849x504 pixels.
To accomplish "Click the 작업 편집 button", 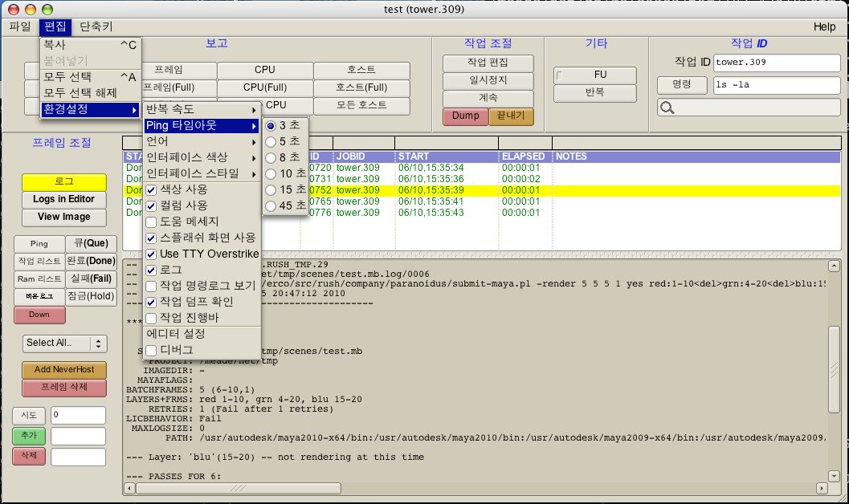I will pyautogui.click(x=488, y=63).
